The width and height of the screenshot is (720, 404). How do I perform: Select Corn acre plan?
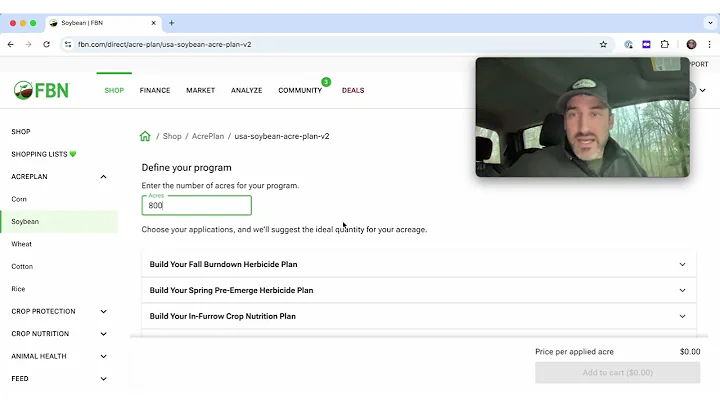[x=19, y=199]
